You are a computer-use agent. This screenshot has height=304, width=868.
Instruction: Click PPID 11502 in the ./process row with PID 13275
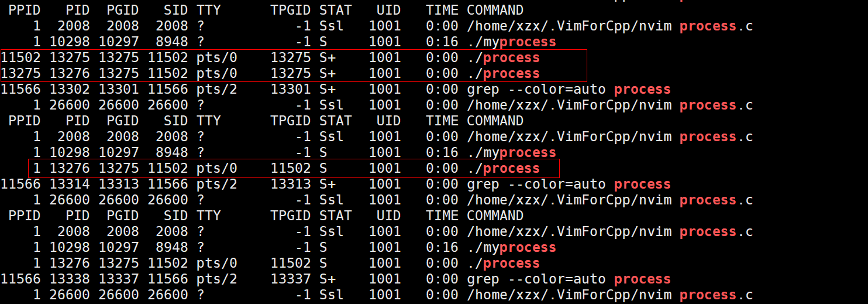point(20,57)
